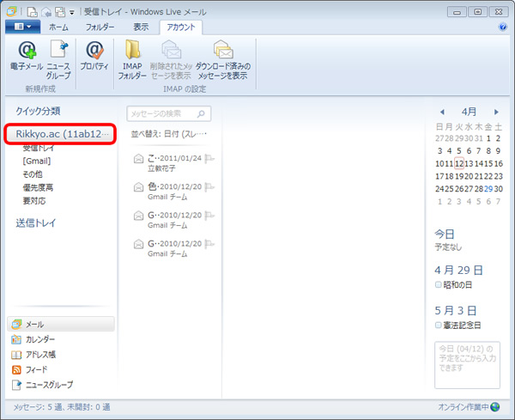Click the 5 月 3 日 date heading

455,311
